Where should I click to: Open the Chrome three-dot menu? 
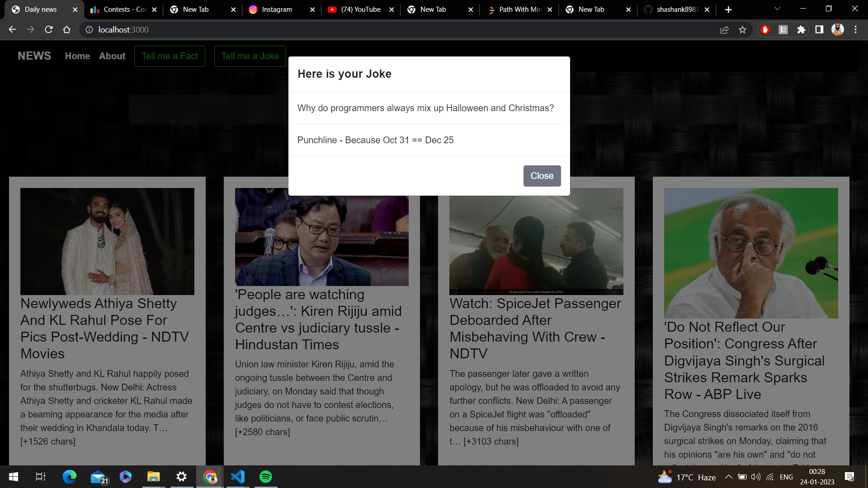[x=855, y=29]
